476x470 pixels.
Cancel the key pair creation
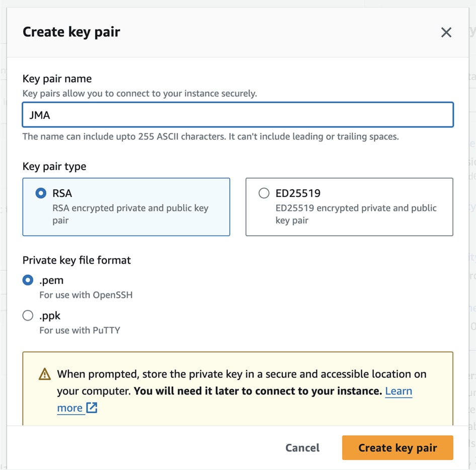pos(302,447)
